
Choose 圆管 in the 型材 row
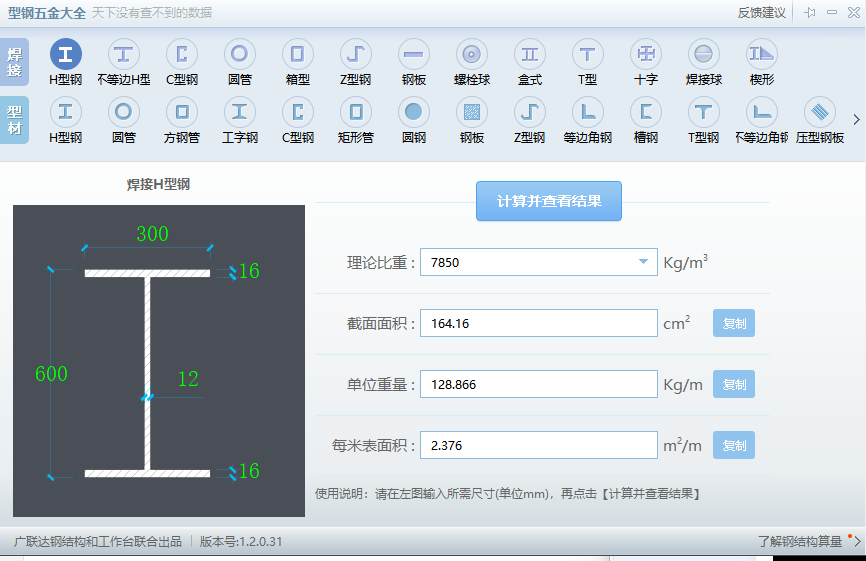[x=124, y=112]
